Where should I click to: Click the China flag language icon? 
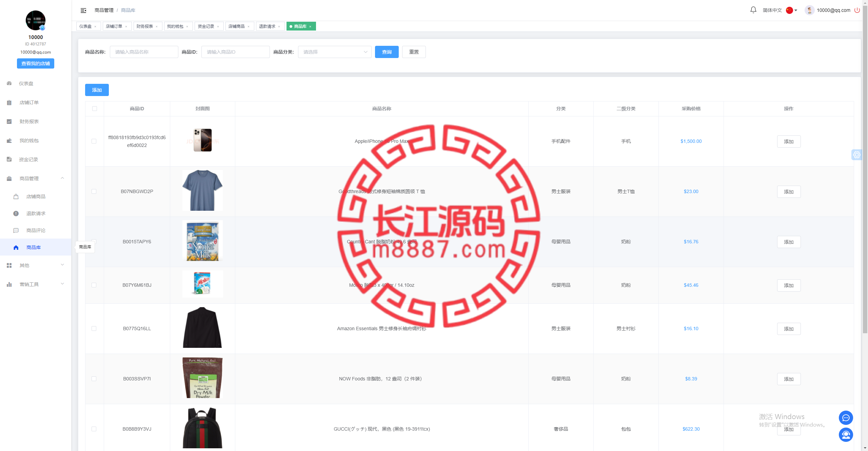(789, 10)
